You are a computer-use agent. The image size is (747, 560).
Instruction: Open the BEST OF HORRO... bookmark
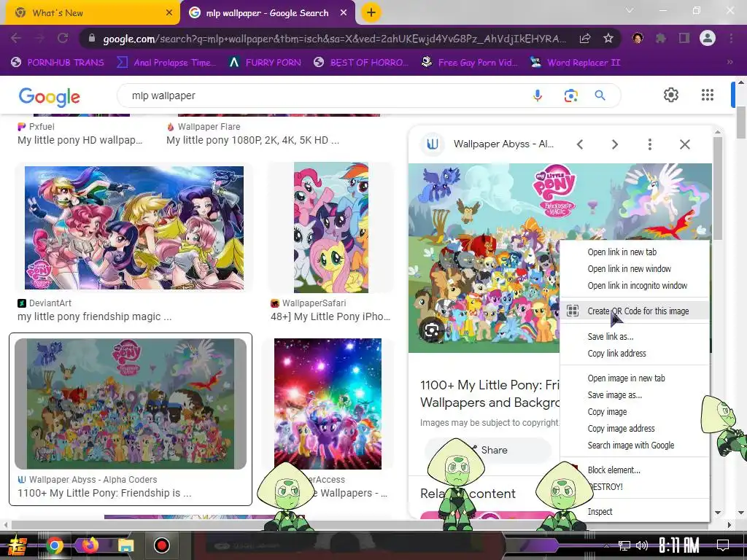(x=362, y=62)
